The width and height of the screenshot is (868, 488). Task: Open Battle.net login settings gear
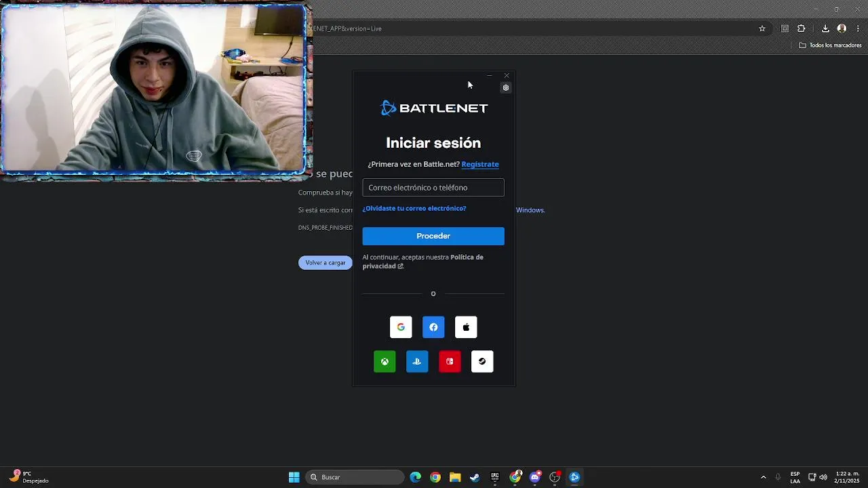505,87
